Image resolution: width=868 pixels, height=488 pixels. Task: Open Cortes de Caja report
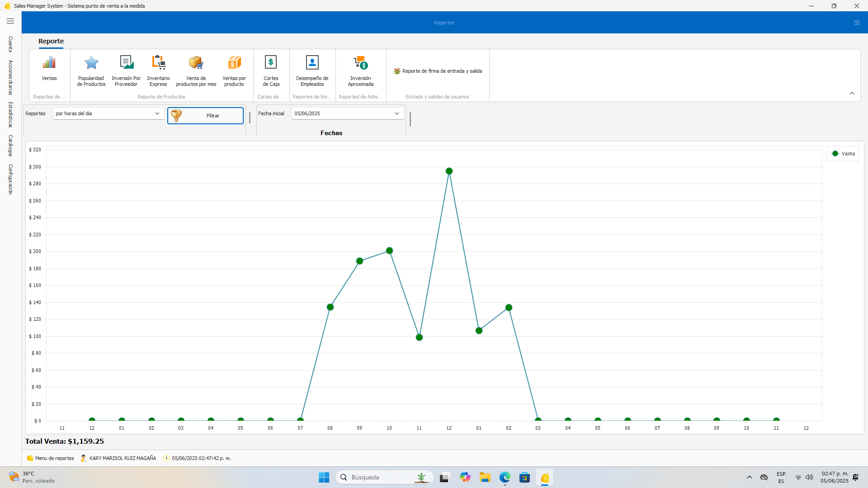pyautogui.click(x=271, y=69)
